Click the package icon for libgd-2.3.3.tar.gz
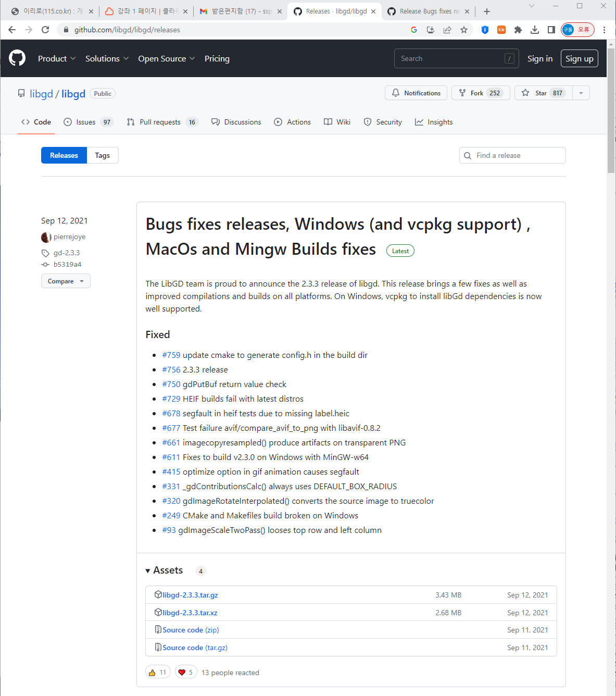This screenshot has height=696, width=616. (158, 594)
